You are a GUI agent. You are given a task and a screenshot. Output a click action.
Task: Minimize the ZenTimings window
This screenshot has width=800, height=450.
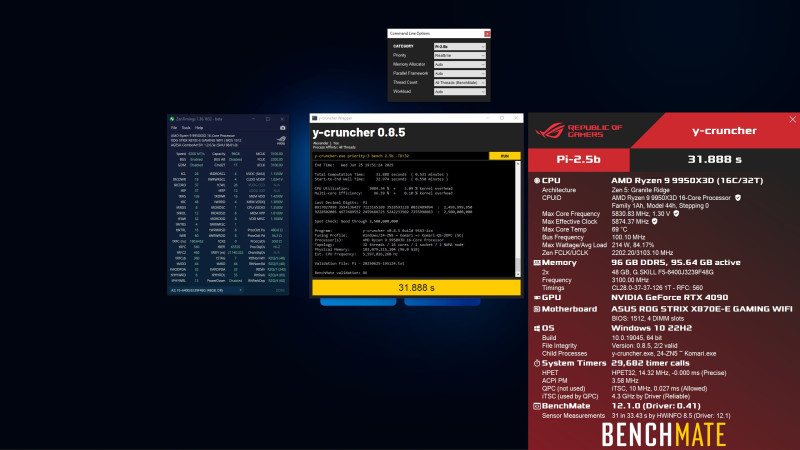[254, 119]
